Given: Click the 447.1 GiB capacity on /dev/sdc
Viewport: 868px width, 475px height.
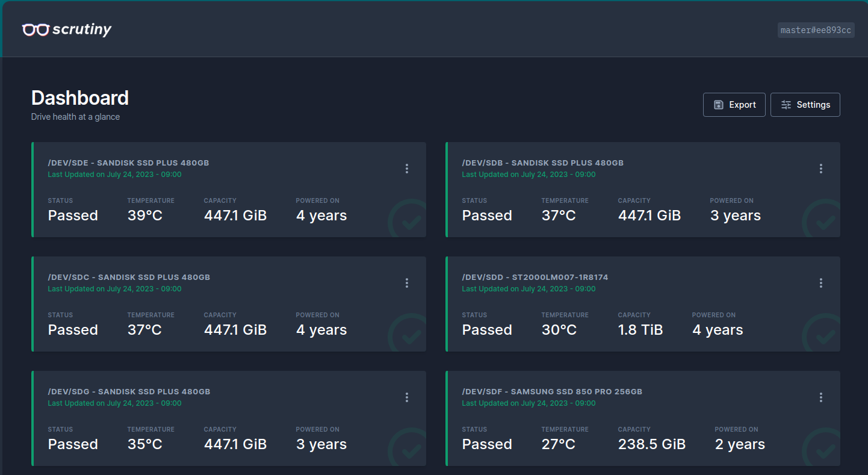Looking at the screenshot, I should click(x=235, y=330).
